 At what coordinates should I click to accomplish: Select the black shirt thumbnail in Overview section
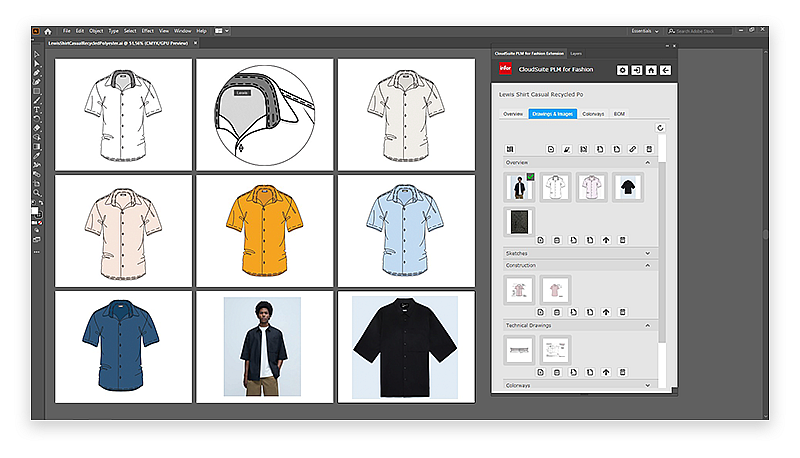coord(629,187)
